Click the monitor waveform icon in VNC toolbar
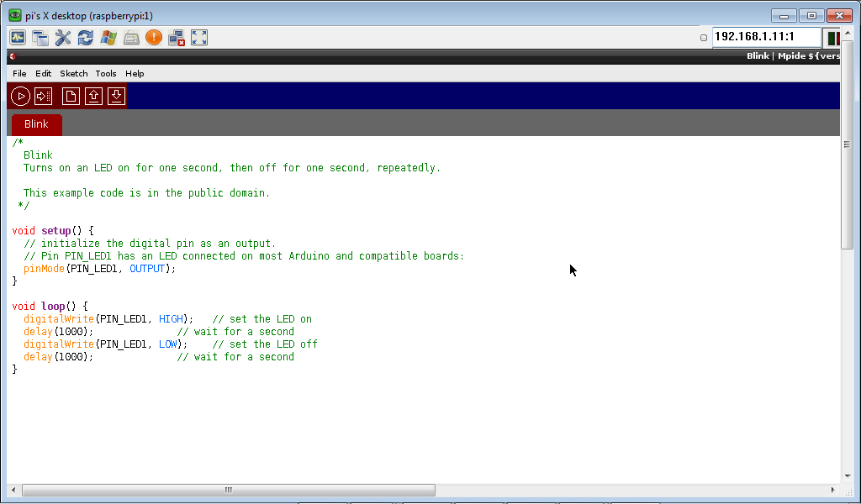 click(x=18, y=37)
